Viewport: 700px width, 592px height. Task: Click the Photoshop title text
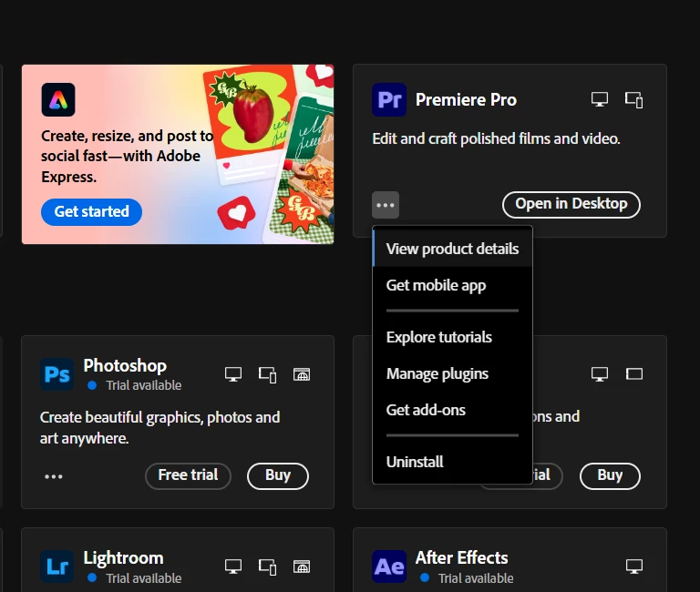click(125, 366)
